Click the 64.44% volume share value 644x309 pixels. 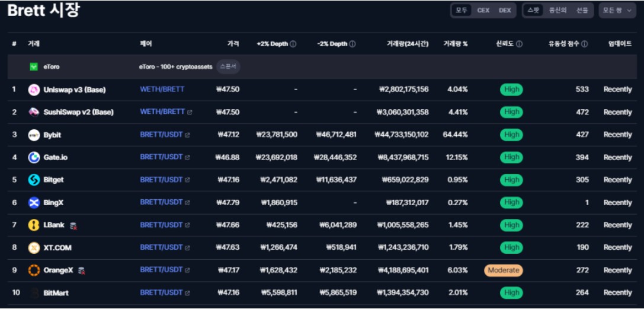pyautogui.click(x=455, y=135)
